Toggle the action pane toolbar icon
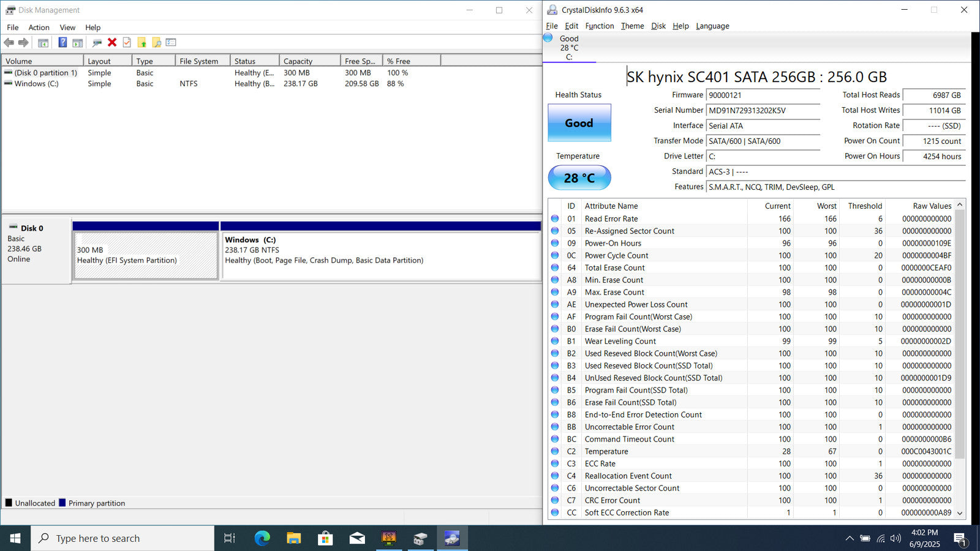 78,43
